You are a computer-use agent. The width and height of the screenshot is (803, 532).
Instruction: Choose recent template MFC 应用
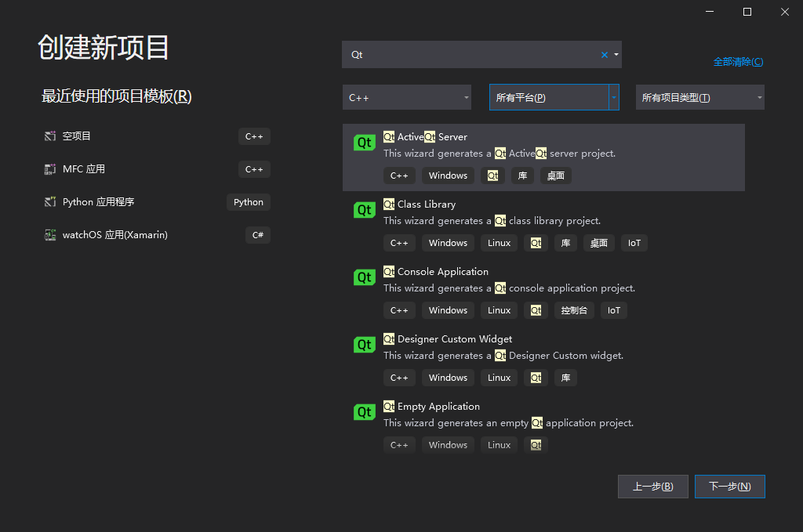(157, 168)
